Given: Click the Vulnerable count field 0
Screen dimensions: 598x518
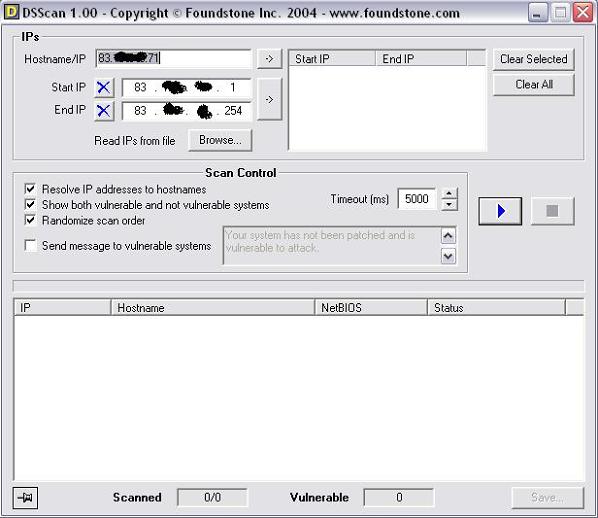Looking at the screenshot, I should point(399,497).
